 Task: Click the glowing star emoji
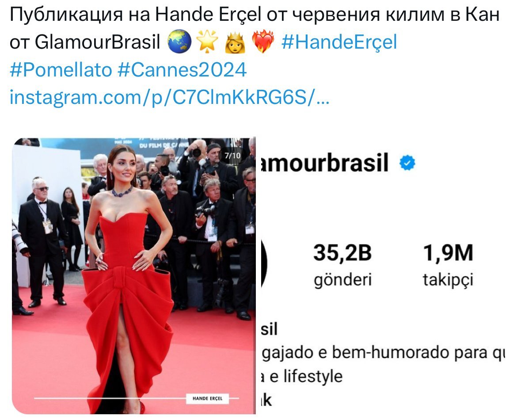pos(207,42)
